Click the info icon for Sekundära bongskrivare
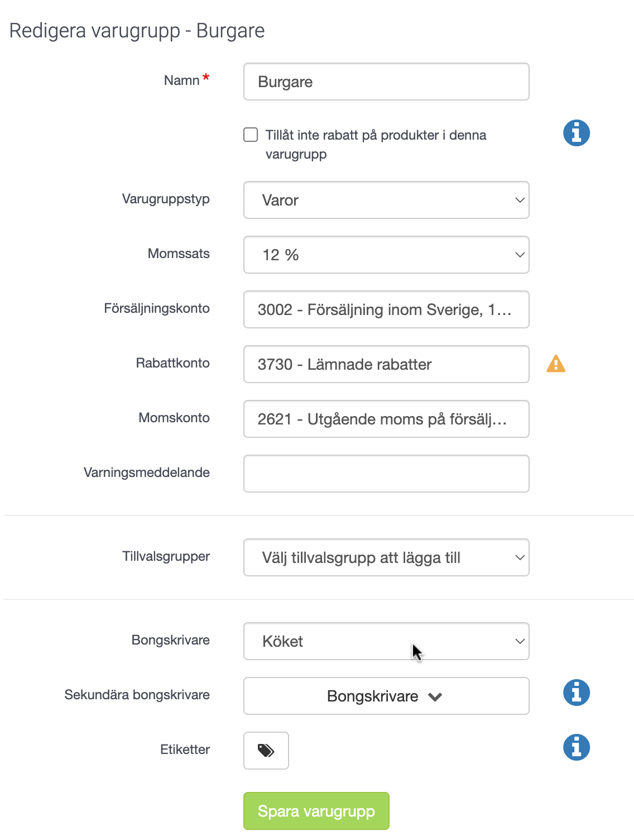The width and height of the screenshot is (634, 840). [x=577, y=693]
